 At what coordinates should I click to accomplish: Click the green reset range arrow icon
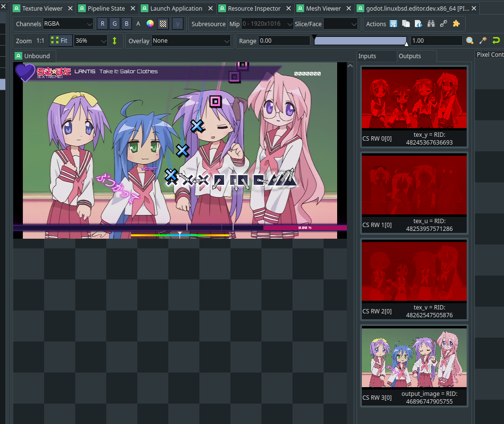pyautogui.click(x=496, y=40)
